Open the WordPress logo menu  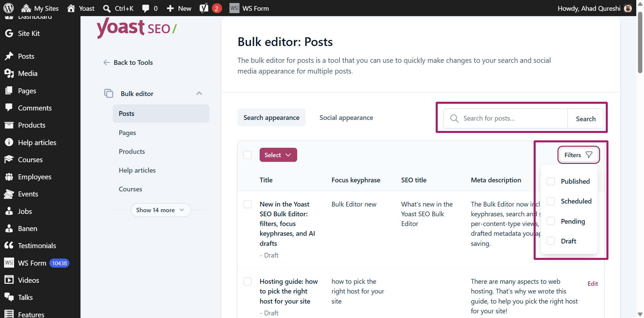[8, 8]
